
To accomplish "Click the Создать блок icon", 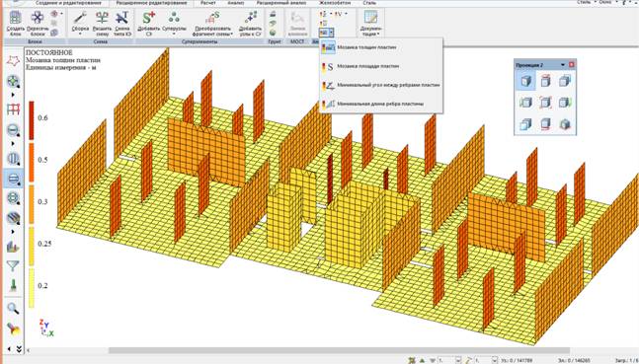I will [16, 24].
